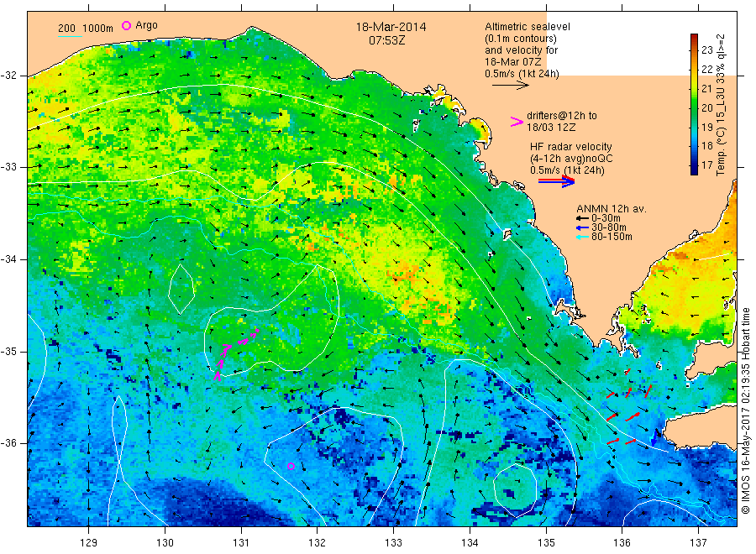The height and width of the screenshot is (554, 756).
Task: Click the IMOS copyright timestamp text
Action: (745, 410)
